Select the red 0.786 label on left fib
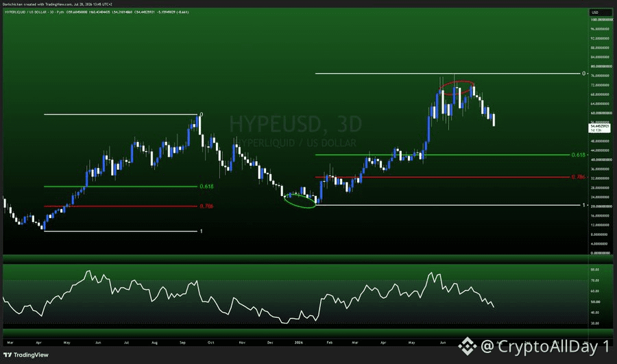 coord(206,206)
